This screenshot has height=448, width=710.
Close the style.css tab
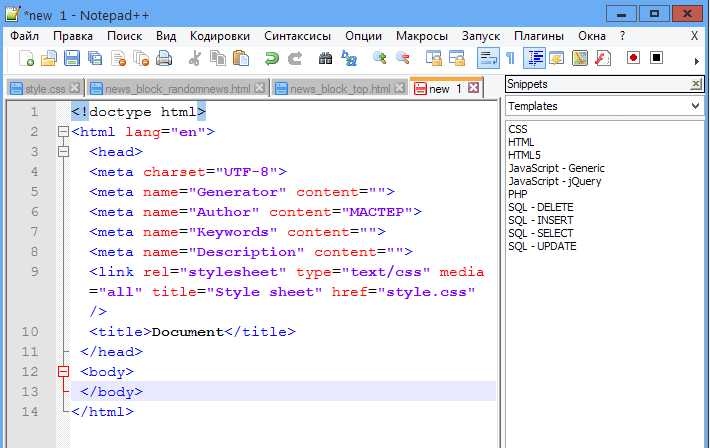75,88
